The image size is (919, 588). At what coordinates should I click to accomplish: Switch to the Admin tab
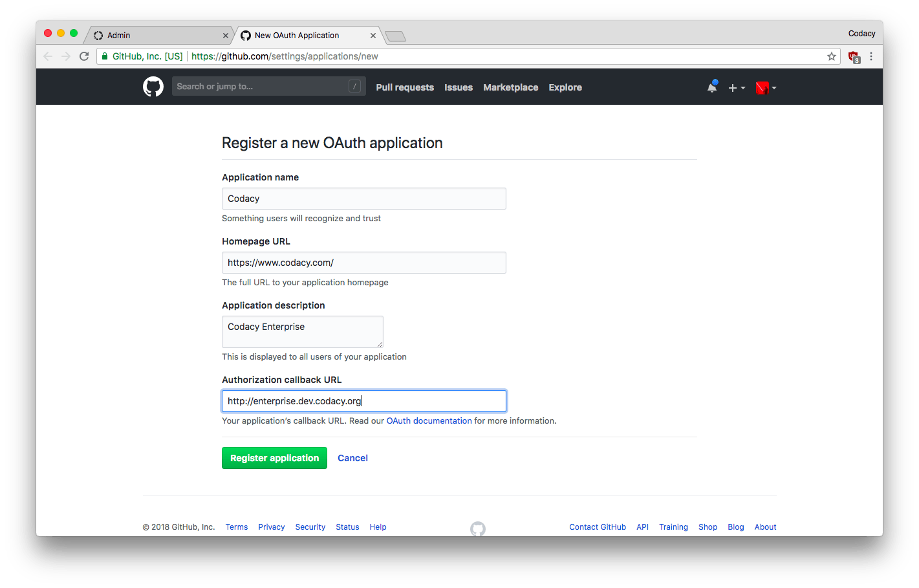coord(158,36)
